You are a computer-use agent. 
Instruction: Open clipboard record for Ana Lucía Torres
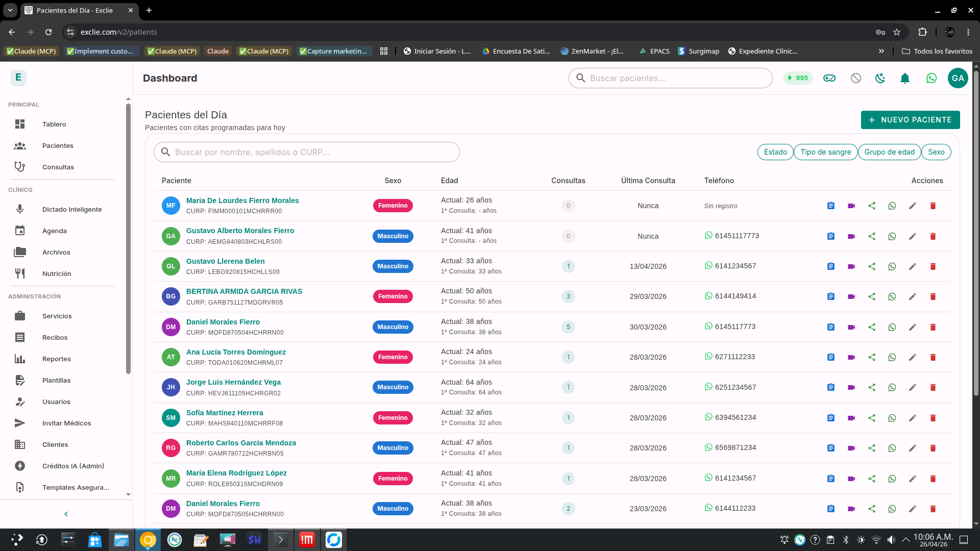(831, 357)
